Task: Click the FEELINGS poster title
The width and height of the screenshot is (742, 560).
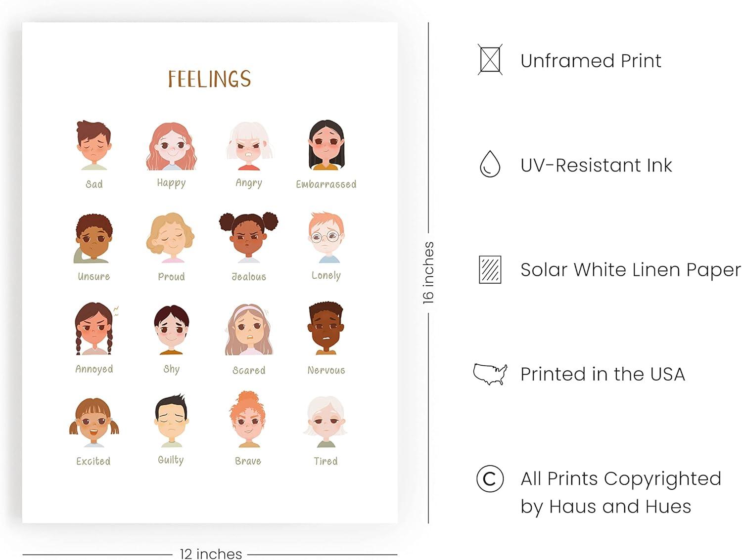Action: 209,79
